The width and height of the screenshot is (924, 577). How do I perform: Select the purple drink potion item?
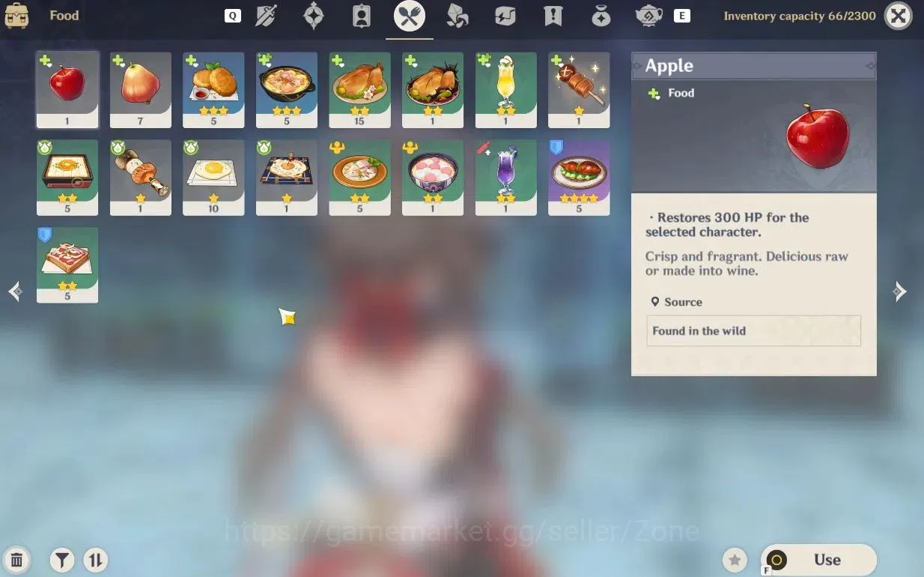click(x=505, y=178)
